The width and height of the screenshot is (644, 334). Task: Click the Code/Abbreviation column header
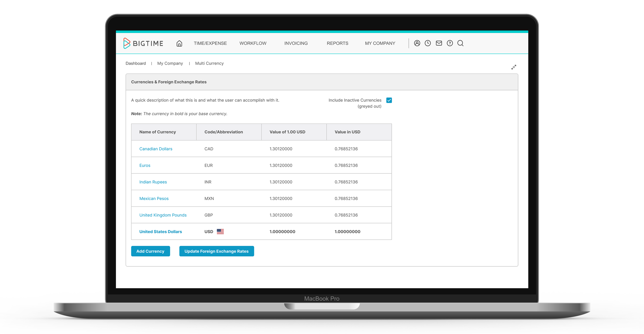pyautogui.click(x=229, y=132)
